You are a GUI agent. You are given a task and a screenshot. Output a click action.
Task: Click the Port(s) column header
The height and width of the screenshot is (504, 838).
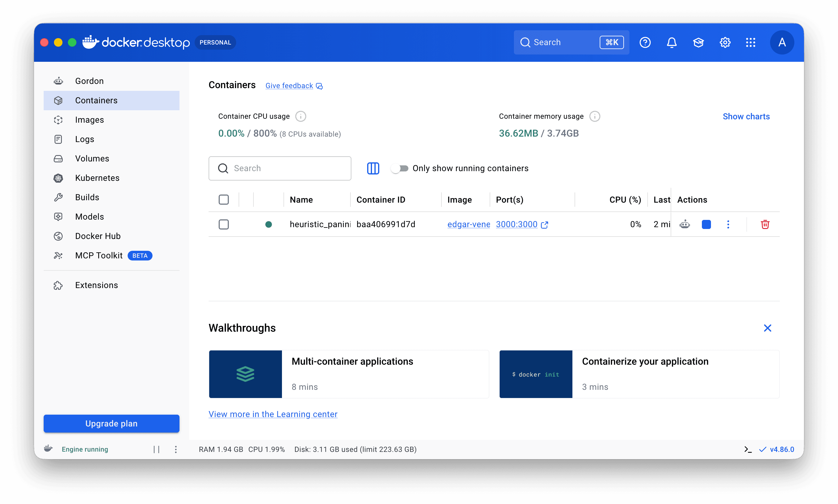[510, 200]
